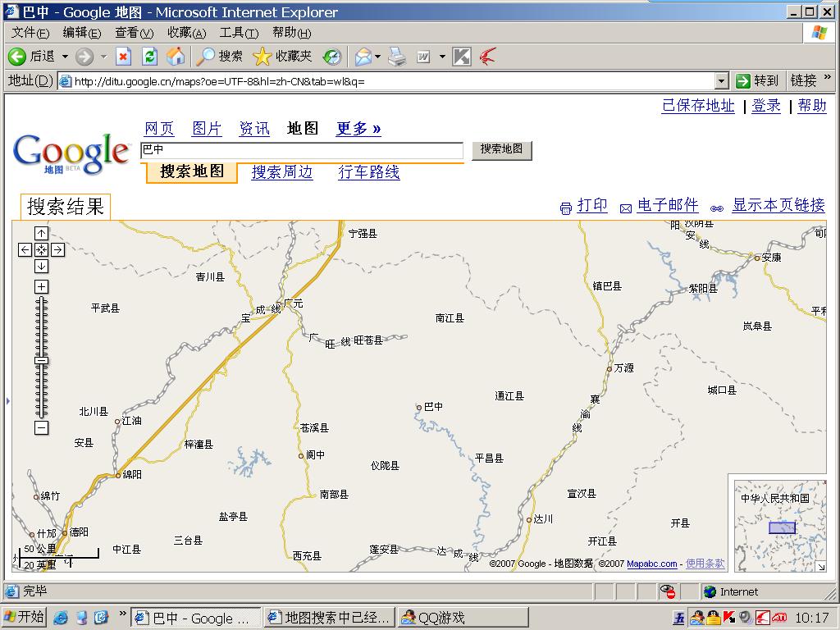The height and width of the screenshot is (630, 840).
Task: Zoom in the map with the plus button
Action: (41, 286)
